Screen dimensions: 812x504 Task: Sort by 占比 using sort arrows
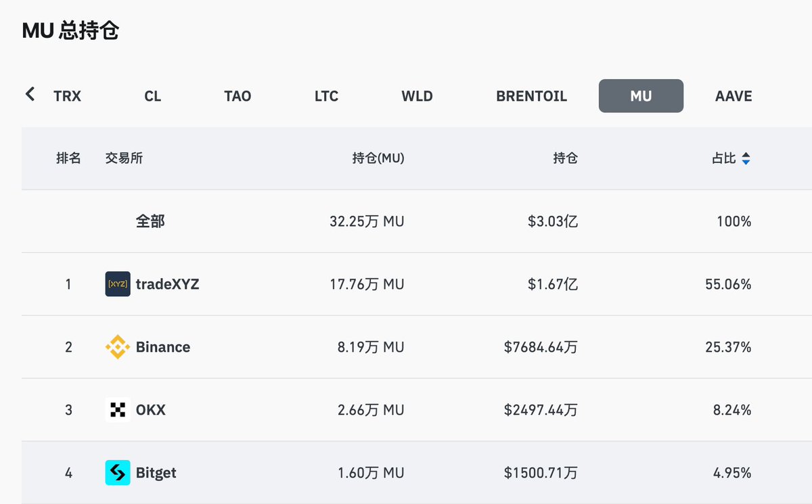tap(746, 159)
